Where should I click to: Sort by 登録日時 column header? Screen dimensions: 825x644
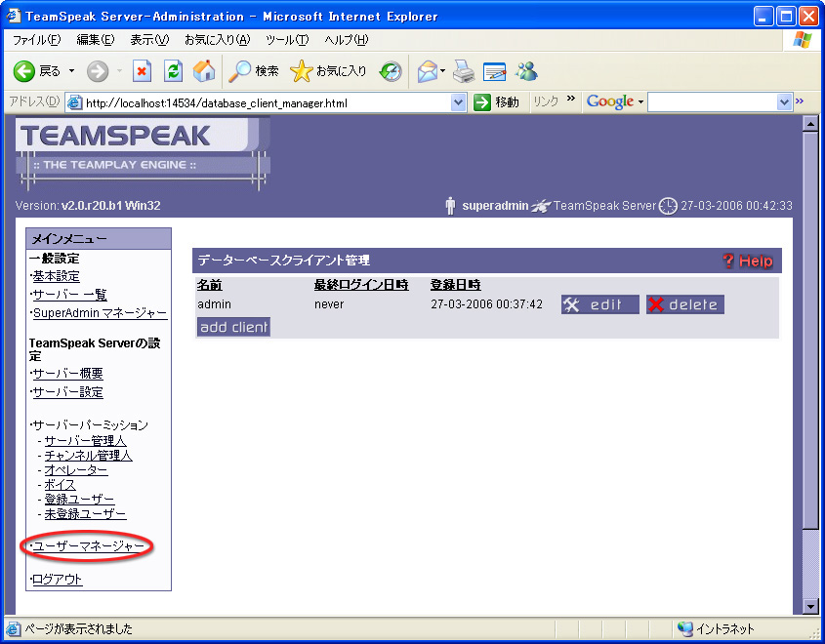tap(456, 285)
